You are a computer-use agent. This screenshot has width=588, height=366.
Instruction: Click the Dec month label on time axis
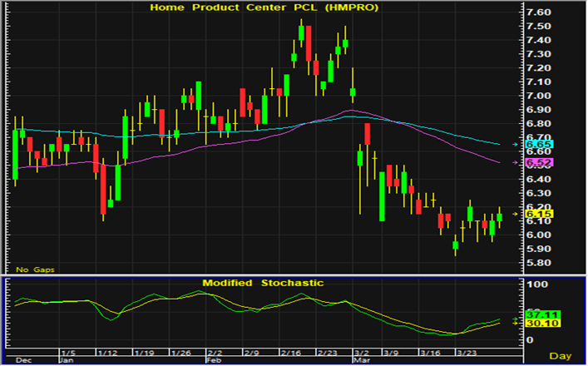[x=22, y=362]
